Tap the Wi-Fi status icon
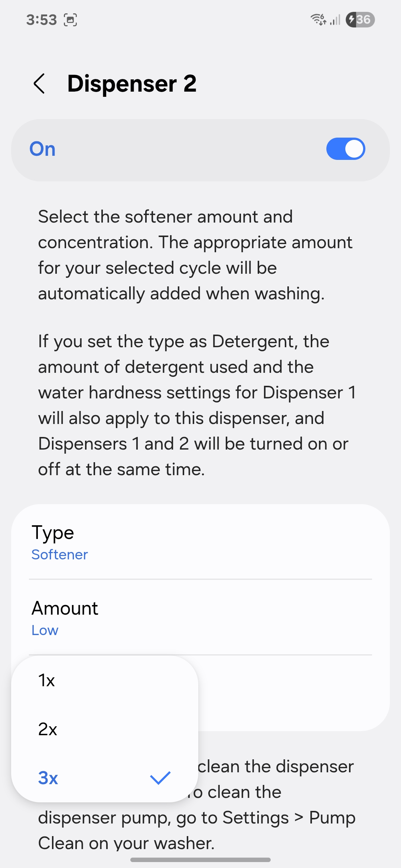The height and width of the screenshot is (868, 401). pyautogui.click(x=318, y=19)
